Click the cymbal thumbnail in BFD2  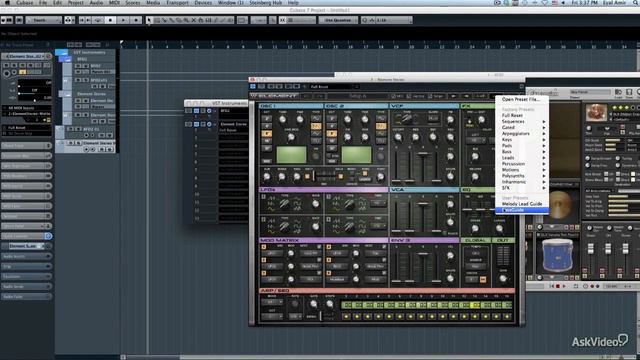[x=559, y=205]
